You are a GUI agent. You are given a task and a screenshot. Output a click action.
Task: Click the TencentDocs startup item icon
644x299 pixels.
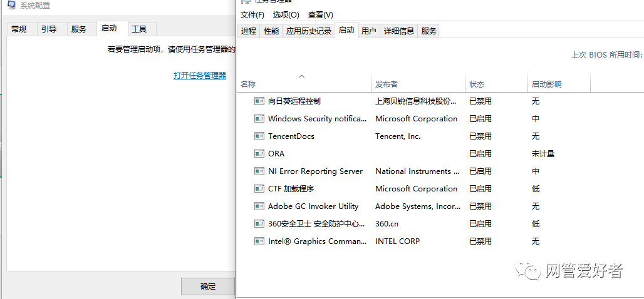tap(259, 136)
